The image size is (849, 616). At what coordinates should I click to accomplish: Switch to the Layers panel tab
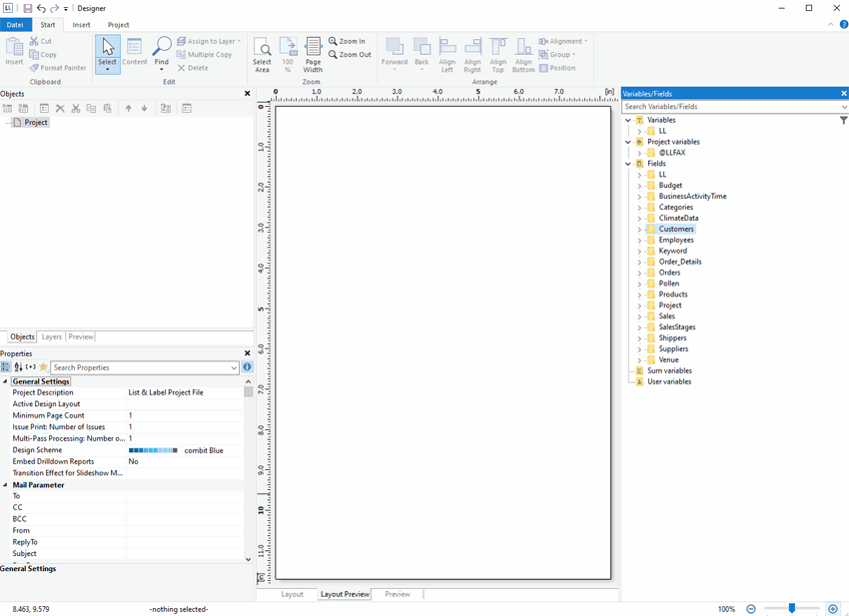51,337
